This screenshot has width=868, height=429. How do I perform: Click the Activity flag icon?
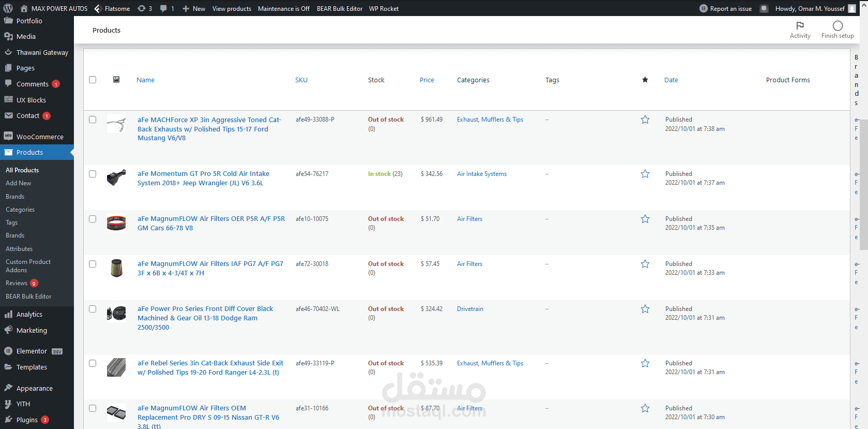tap(800, 25)
